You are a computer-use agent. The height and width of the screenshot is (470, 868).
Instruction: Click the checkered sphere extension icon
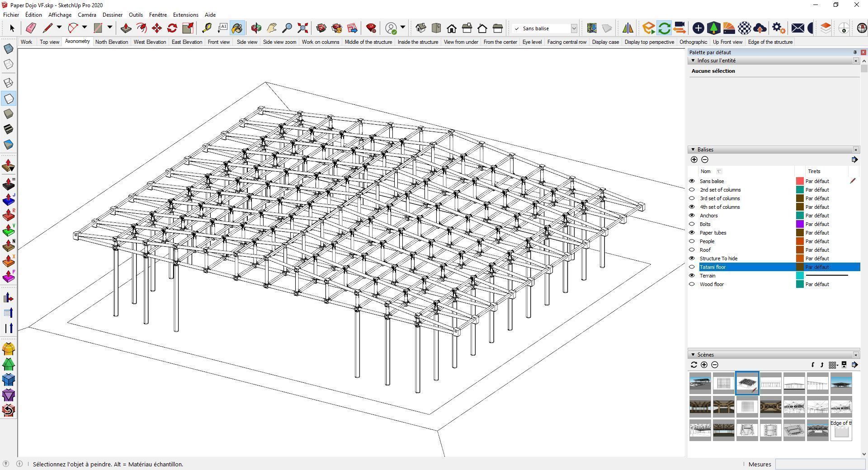click(x=744, y=28)
